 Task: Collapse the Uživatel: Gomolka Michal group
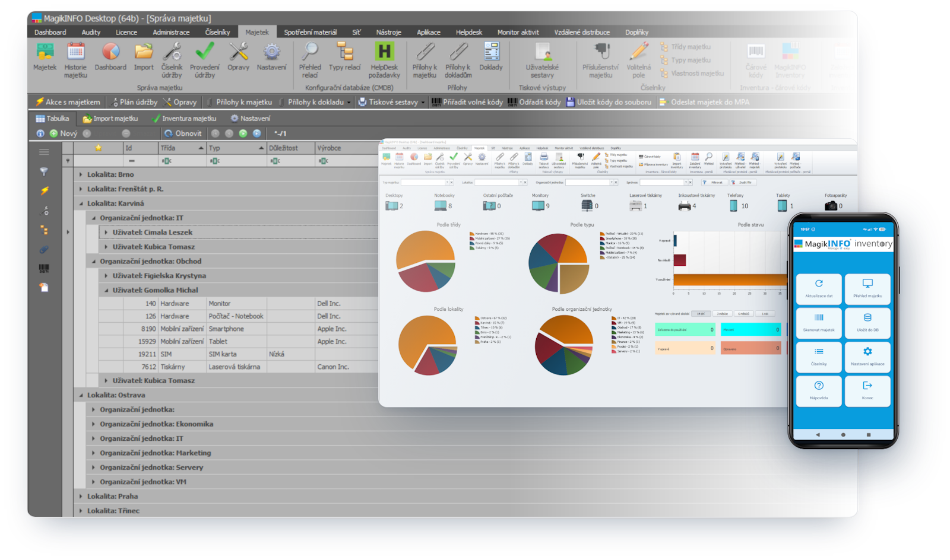[106, 290]
